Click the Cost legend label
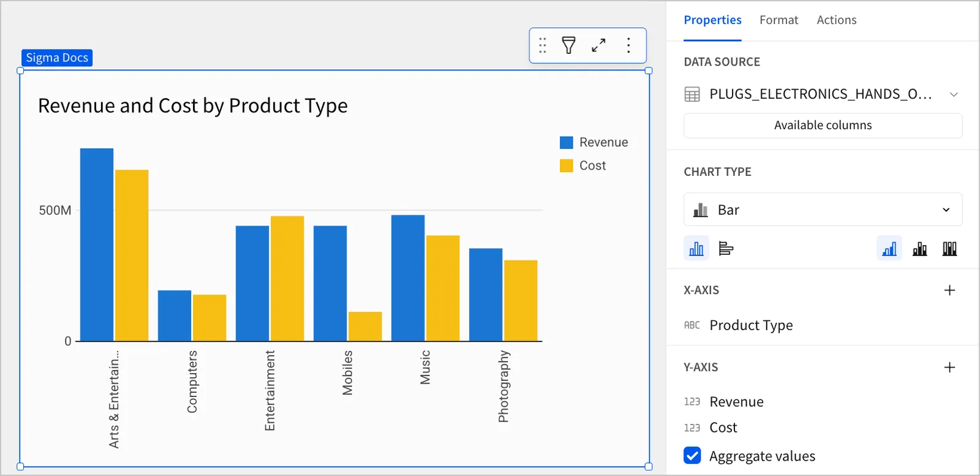This screenshot has width=980, height=476. 592,166
